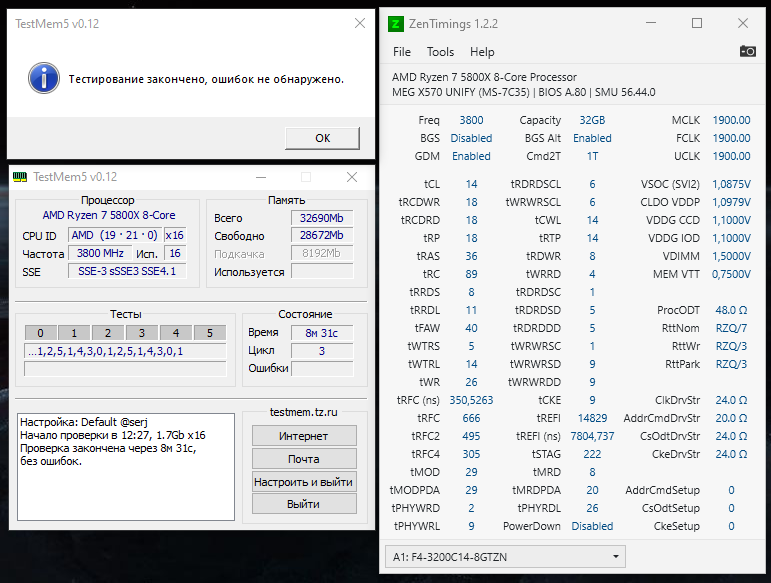Click the Цикл field showing 3
The image size is (771, 583).
pyautogui.click(x=322, y=351)
